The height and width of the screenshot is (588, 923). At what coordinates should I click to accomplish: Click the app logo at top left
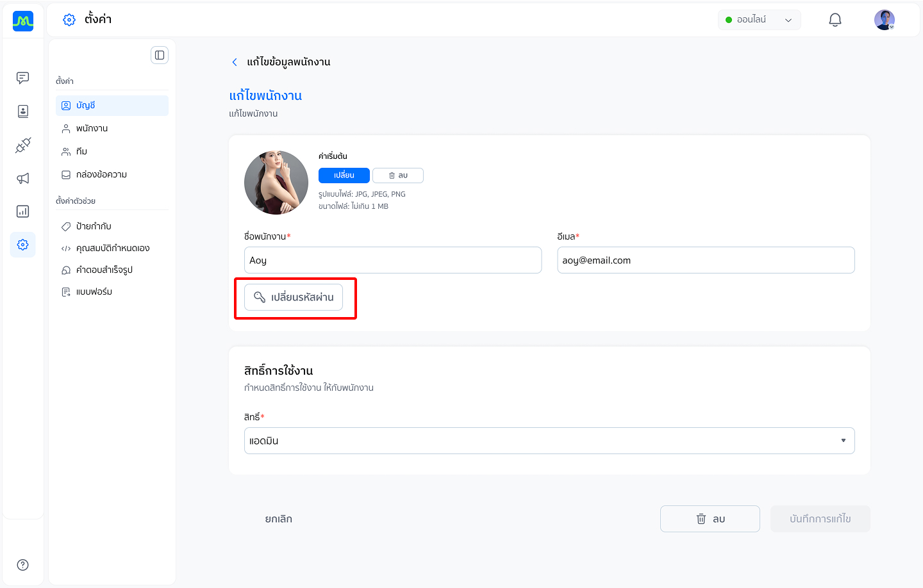[x=23, y=21]
